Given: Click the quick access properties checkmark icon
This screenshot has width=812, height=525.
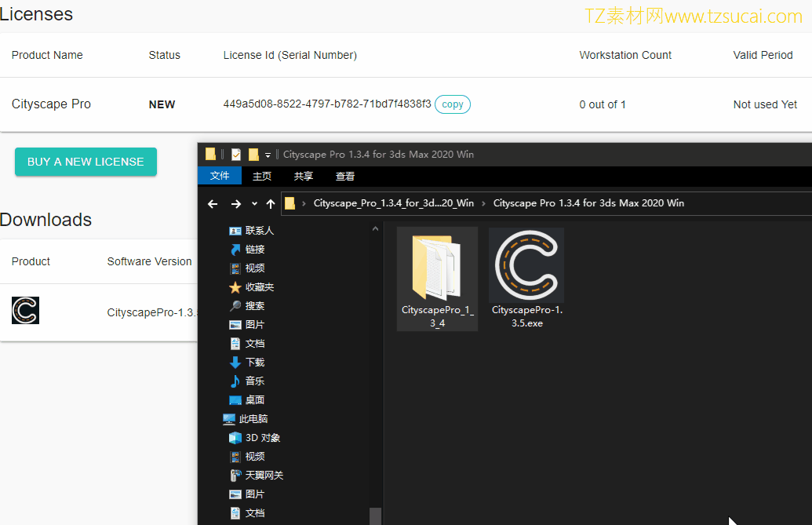Looking at the screenshot, I should click(236, 155).
